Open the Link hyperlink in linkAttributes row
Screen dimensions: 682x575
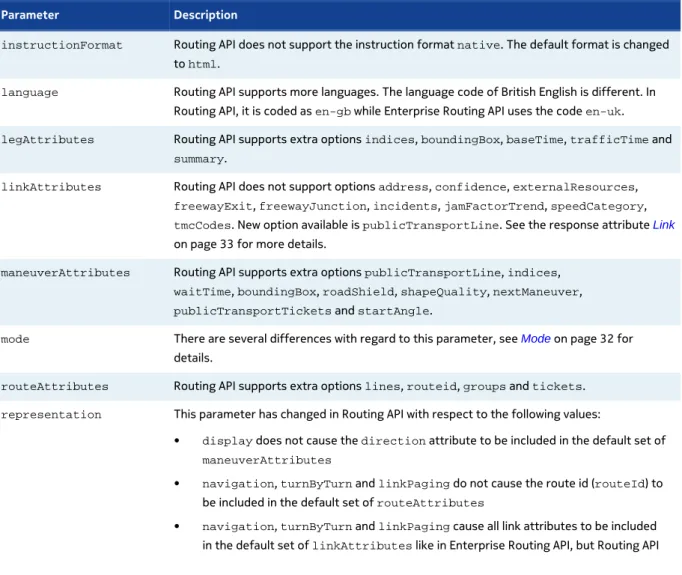tap(663, 225)
